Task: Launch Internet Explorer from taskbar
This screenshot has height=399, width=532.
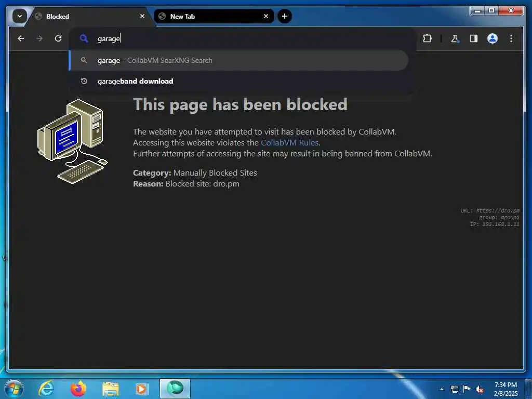Action: point(46,389)
